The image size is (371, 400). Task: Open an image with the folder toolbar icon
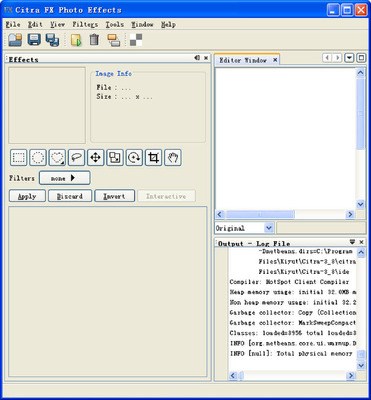15,40
